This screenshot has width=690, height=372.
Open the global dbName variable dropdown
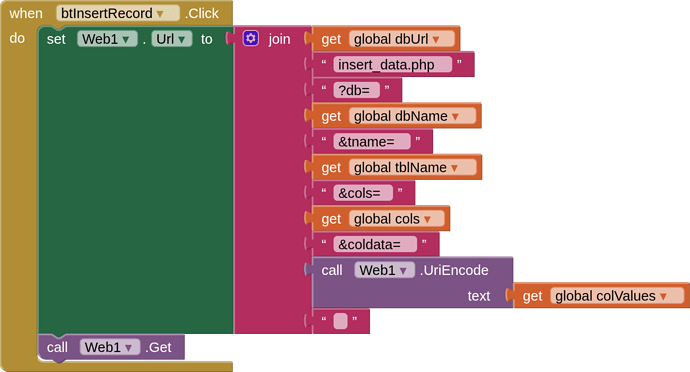[x=412, y=116]
